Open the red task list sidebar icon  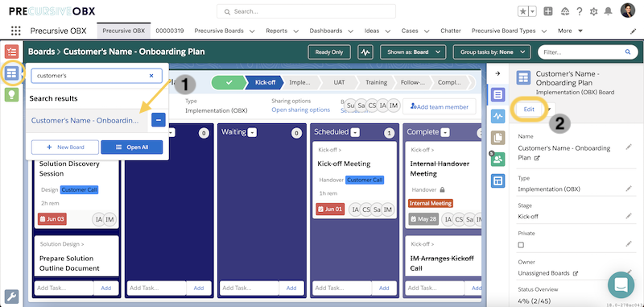coord(11,52)
